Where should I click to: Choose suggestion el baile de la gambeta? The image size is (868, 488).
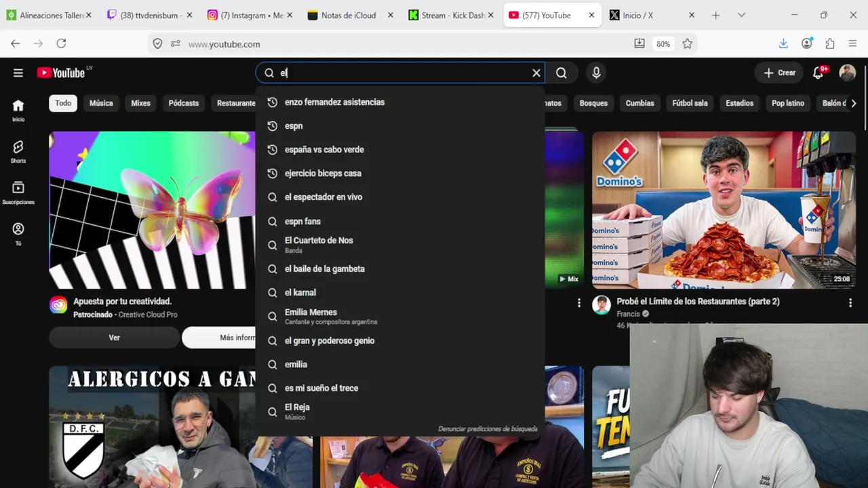click(400, 269)
